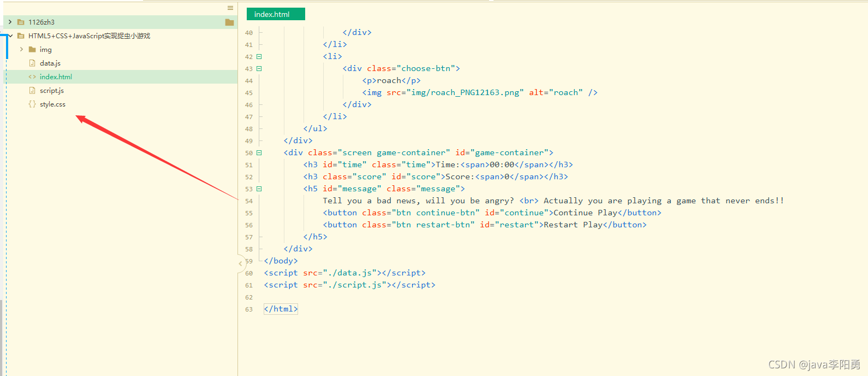Open index.html in file tree

(56, 77)
